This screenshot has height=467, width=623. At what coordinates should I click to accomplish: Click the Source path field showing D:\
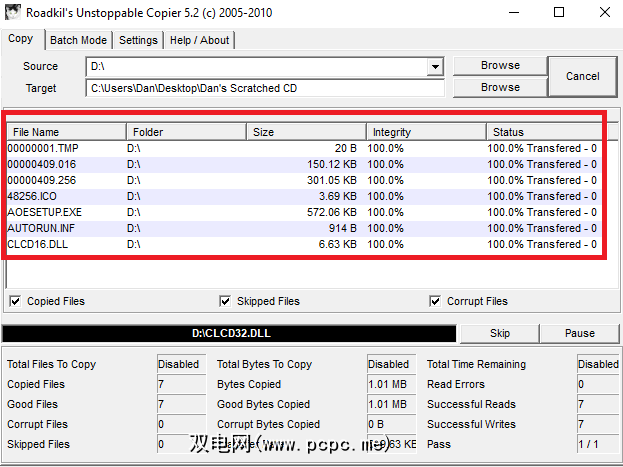click(x=257, y=66)
